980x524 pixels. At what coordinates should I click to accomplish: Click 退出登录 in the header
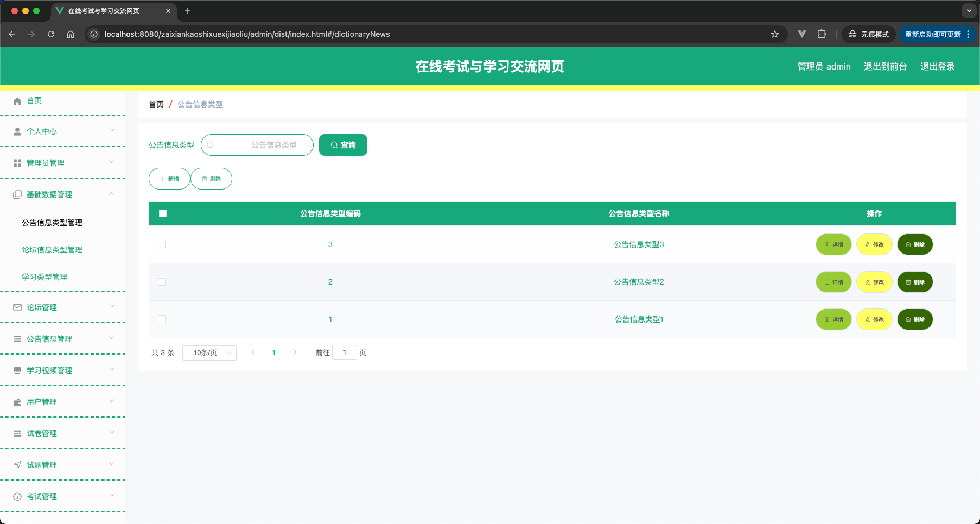pos(937,66)
